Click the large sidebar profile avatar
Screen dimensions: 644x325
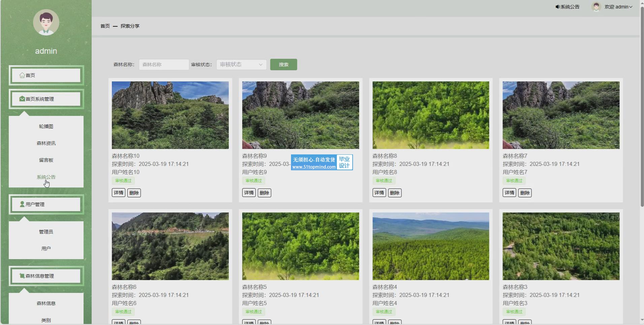(x=46, y=22)
